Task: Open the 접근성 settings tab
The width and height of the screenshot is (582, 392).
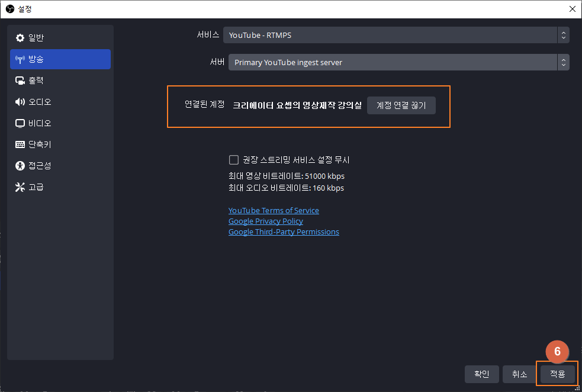Action: (x=60, y=166)
